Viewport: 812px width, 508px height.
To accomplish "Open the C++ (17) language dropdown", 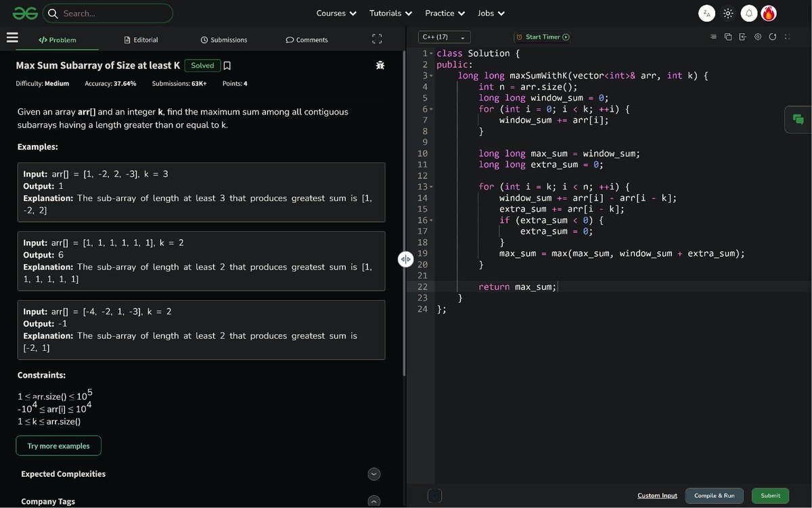I will click(444, 37).
